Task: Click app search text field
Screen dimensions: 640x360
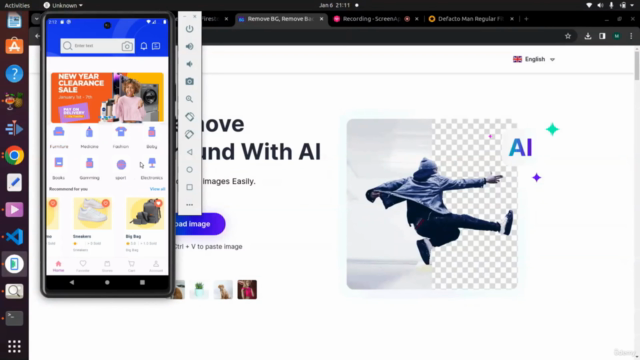Action: pos(97,46)
